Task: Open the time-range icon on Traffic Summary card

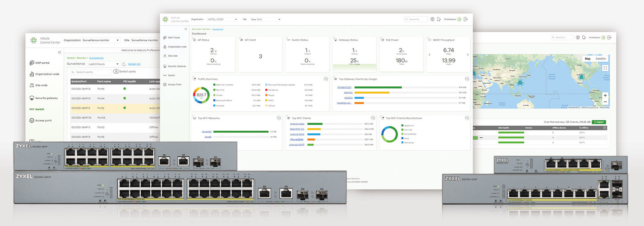Action: coord(326,79)
